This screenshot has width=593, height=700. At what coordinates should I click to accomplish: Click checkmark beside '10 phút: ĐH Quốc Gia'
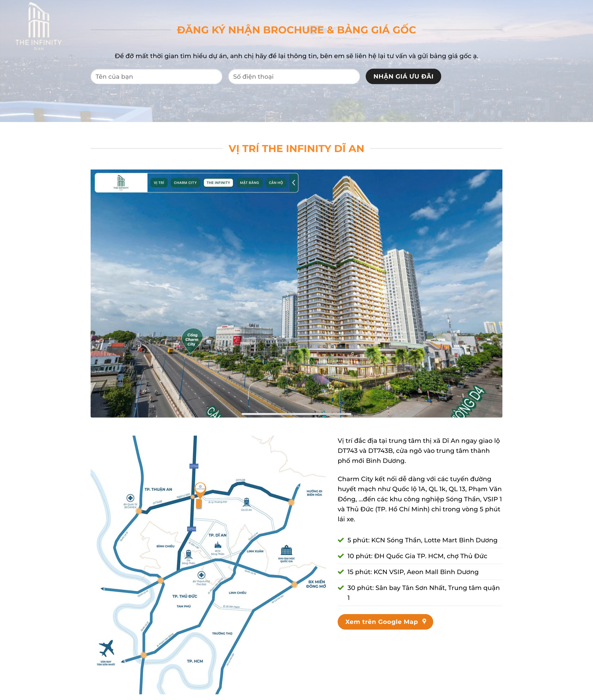(x=341, y=556)
